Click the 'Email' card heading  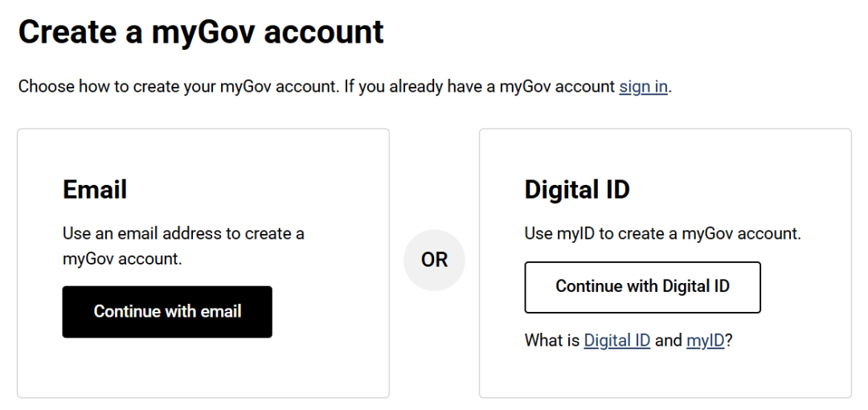(95, 190)
